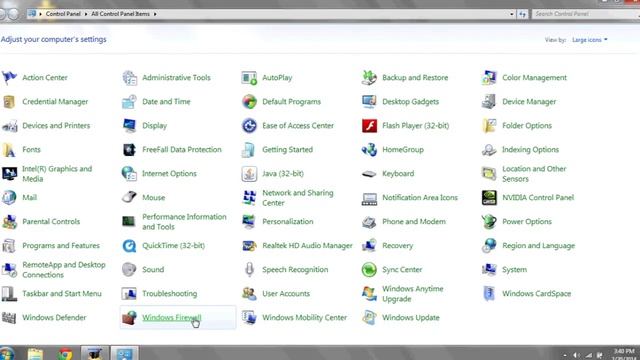
Task: Click the Date and Time icon
Action: pos(129,101)
